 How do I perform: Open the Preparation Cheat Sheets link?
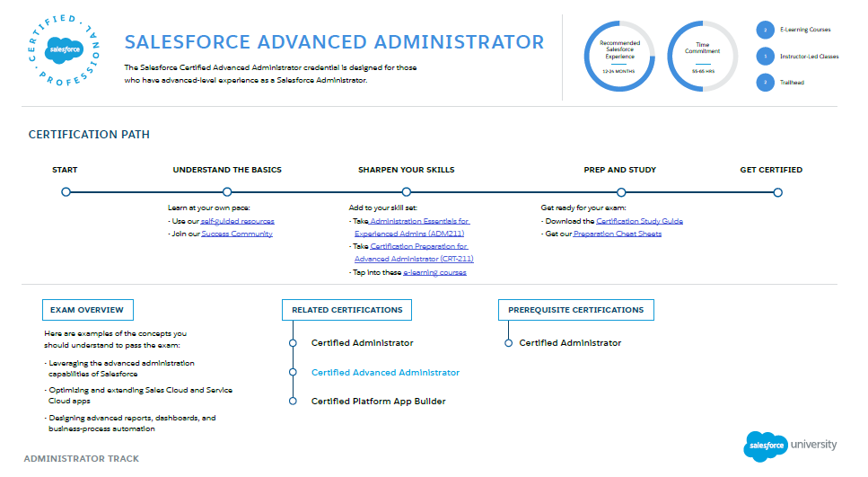[618, 234]
